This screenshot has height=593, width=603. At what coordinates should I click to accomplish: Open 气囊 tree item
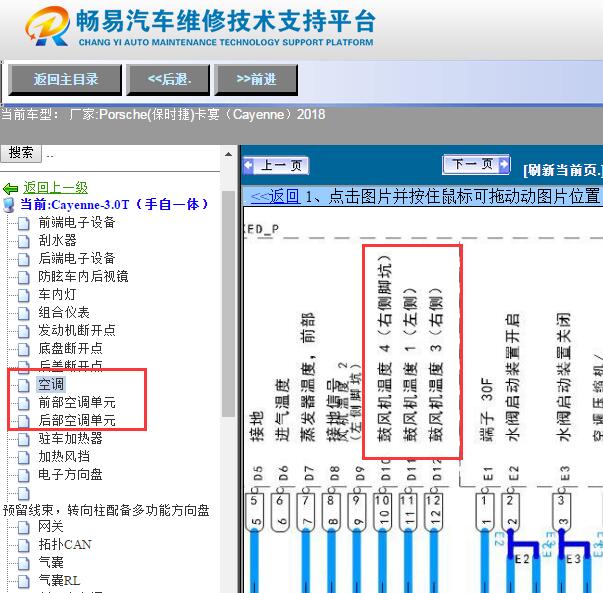51,563
